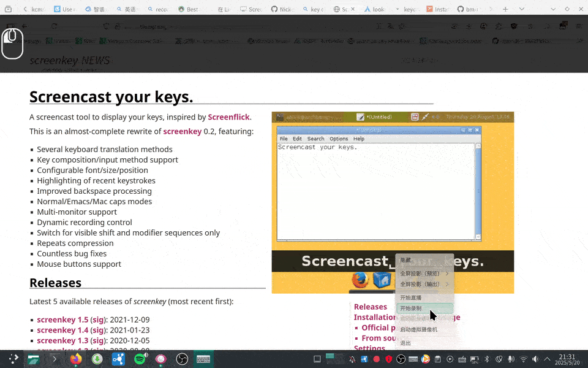The width and height of the screenshot is (588, 368).
Task: Expand 全屏投影（预览）submenu
Action: click(x=424, y=274)
